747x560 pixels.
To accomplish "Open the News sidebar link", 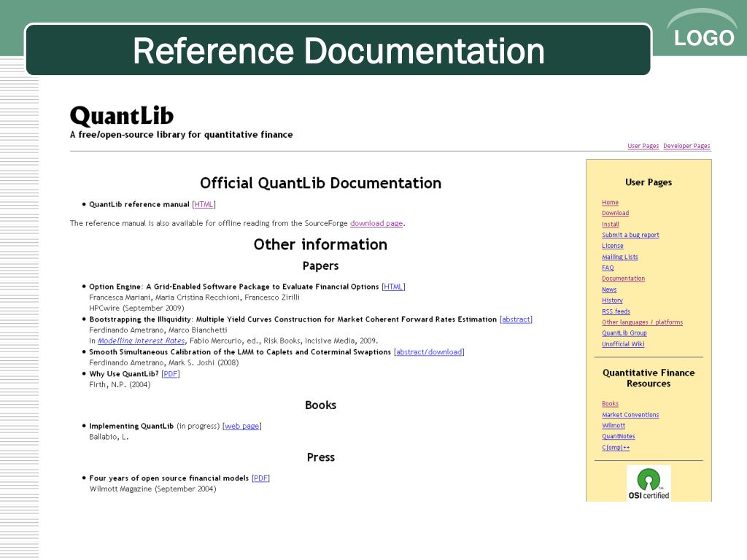I will click(609, 289).
